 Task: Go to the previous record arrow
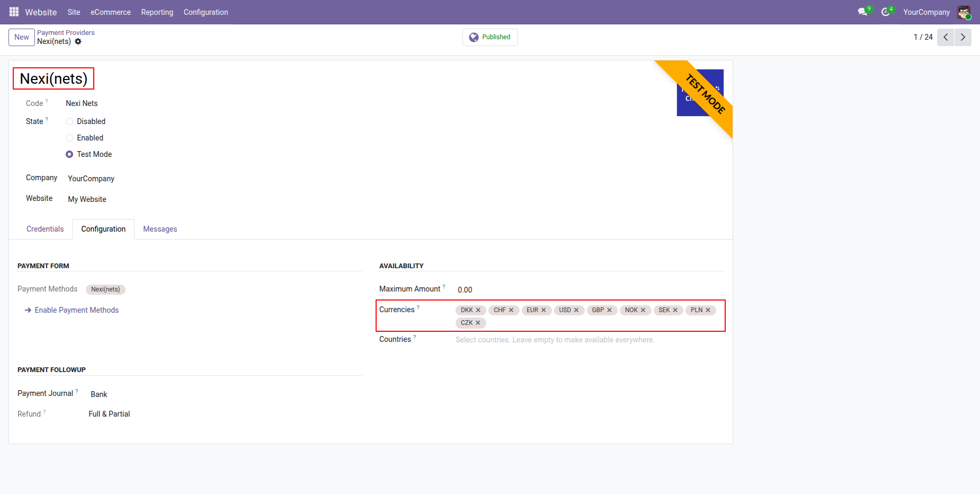click(946, 37)
